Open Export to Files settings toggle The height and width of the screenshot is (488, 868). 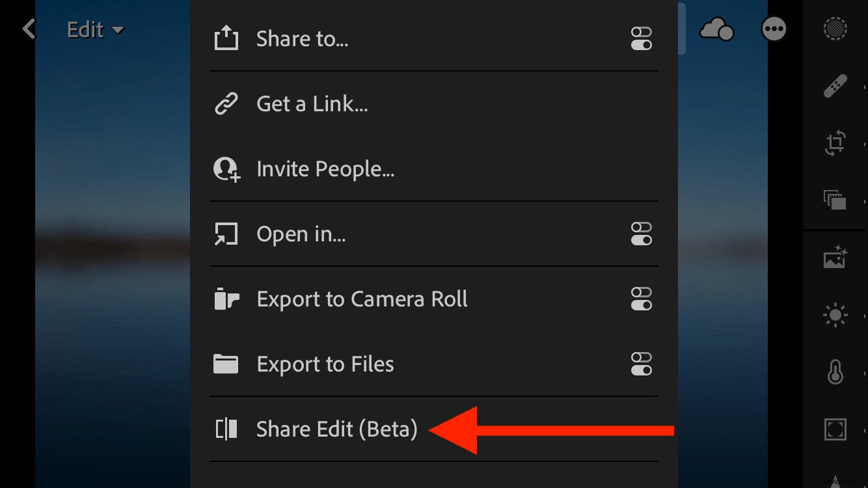[642, 364]
